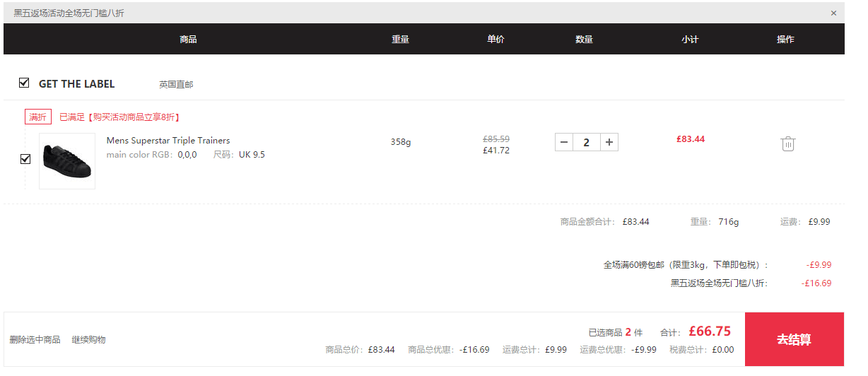868x376 pixels.
Task: Click the 已满足 购买活动商品立享8折 promotion text
Action: point(119,117)
